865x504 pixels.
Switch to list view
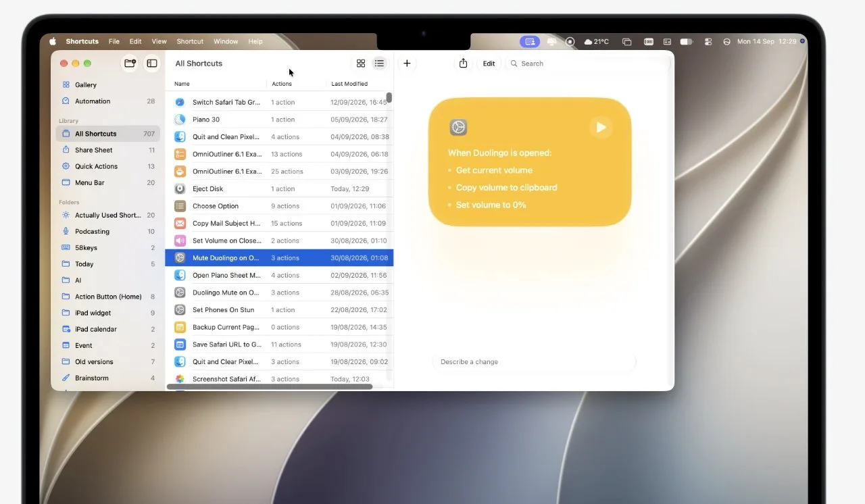click(x=379, y=64)
